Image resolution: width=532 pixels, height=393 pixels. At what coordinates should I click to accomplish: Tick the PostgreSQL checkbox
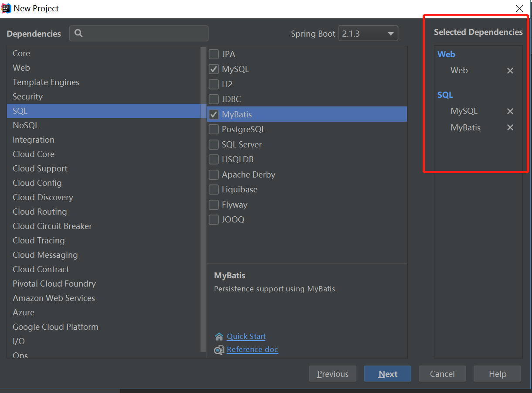tap(214, 129)
